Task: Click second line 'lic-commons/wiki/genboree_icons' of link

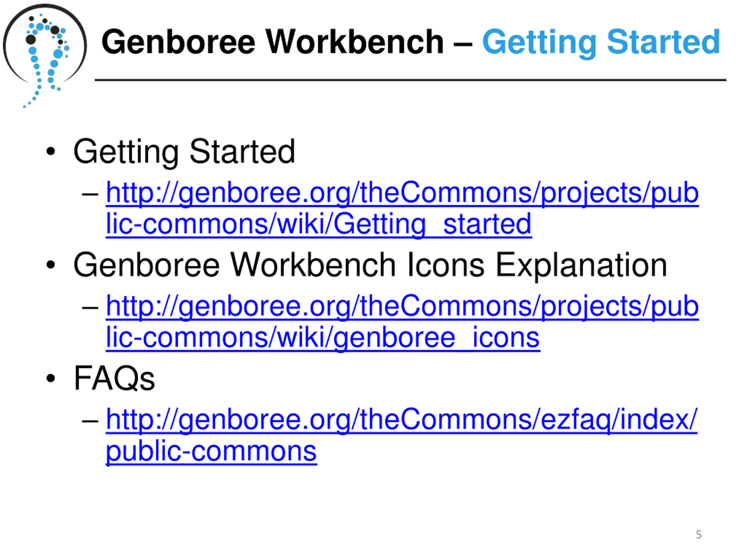Action: pos(323,337)
